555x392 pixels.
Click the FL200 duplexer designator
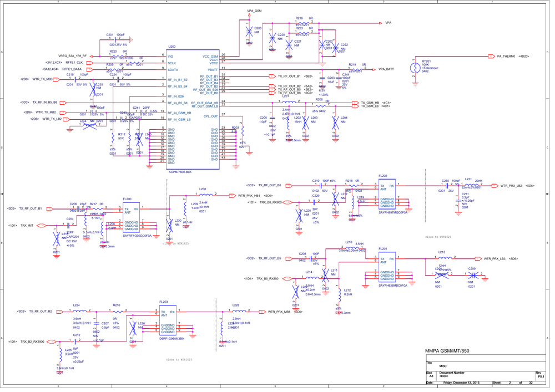coord(127,200)
